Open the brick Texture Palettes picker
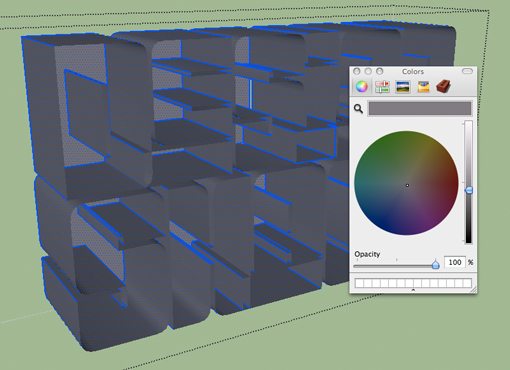This screenshot has height=370, width=510. tap(443, 86)
